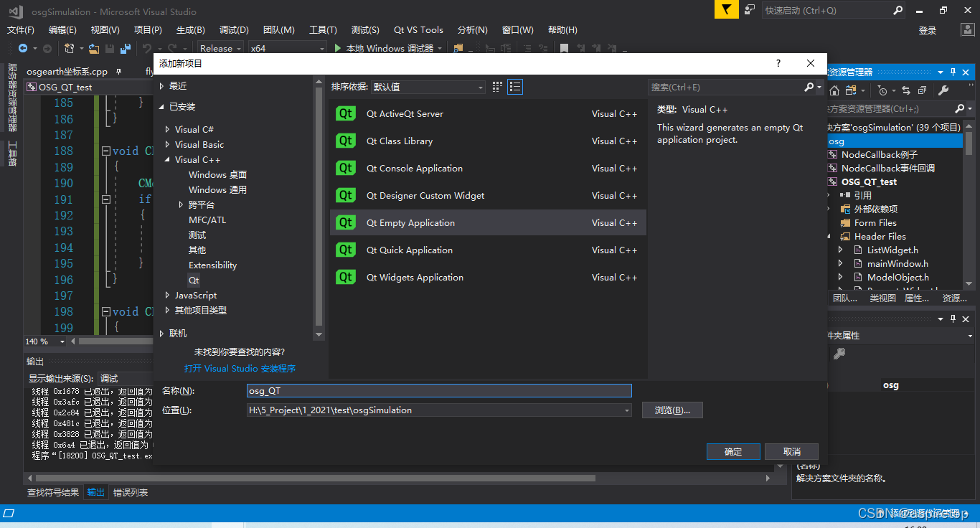980x528 pixels.
Task: Select the Qt Class Library template icon
Action: [x=346, y=141]
